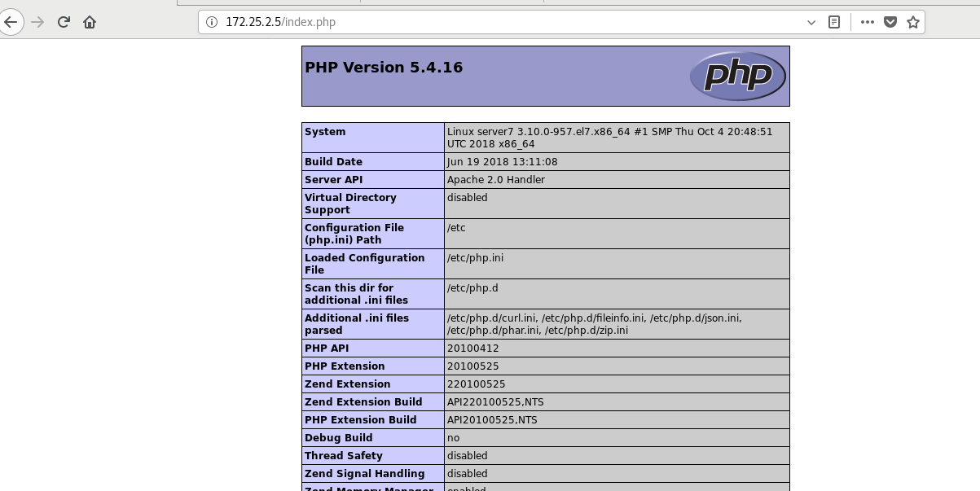The image size is (980, 491).
Task: Click 'Jun 19 2018 13:11:08' value
Action: point(502,162)
